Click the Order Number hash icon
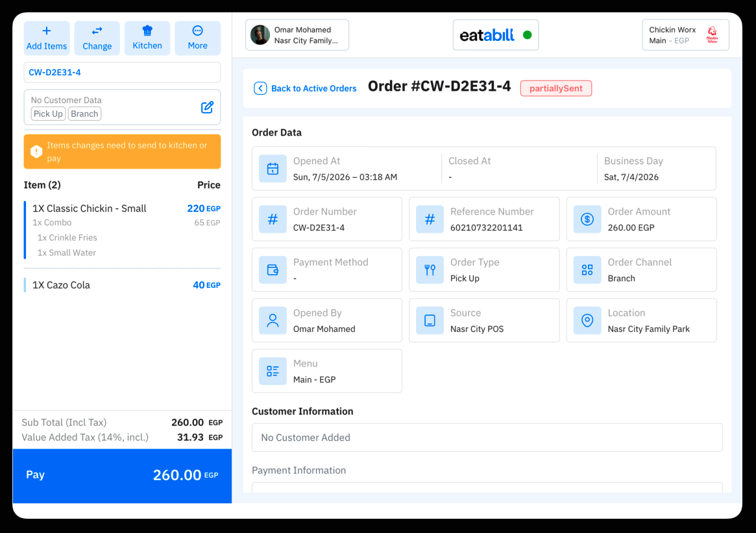This screenshot has height=533, width=756. point(273,219)
